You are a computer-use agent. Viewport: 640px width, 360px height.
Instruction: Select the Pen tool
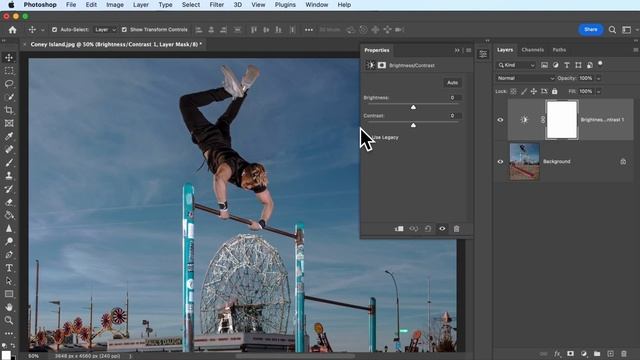9,255
